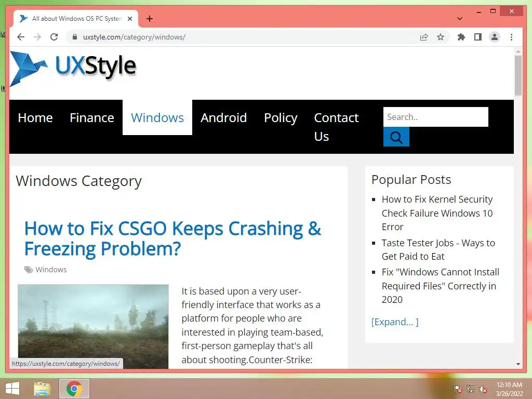Click the blue search magnifier button
Viewport: 532px width, 399px height.
[396, 137]
